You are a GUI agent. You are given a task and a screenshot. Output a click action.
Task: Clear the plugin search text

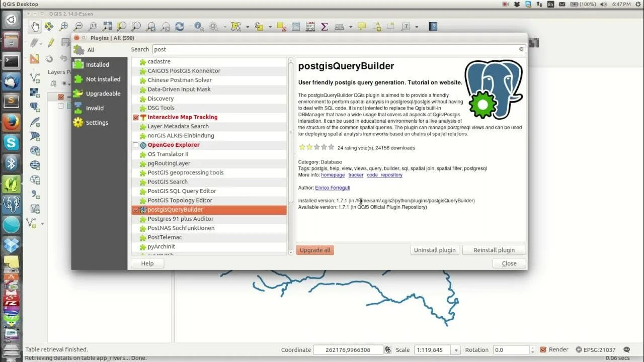521,49
